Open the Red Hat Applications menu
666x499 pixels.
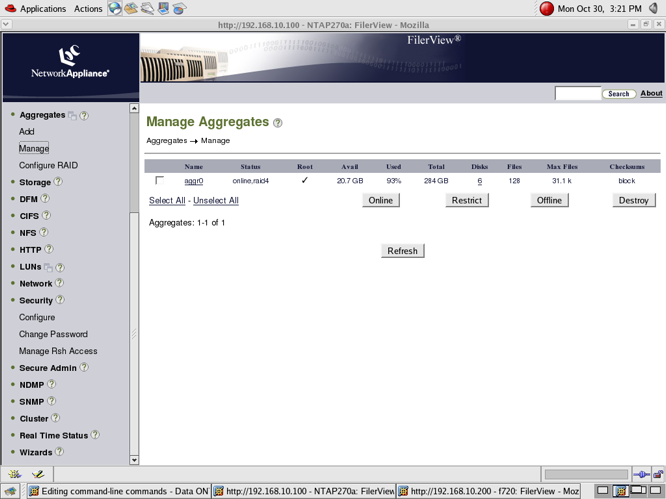(x=36, y=8)
